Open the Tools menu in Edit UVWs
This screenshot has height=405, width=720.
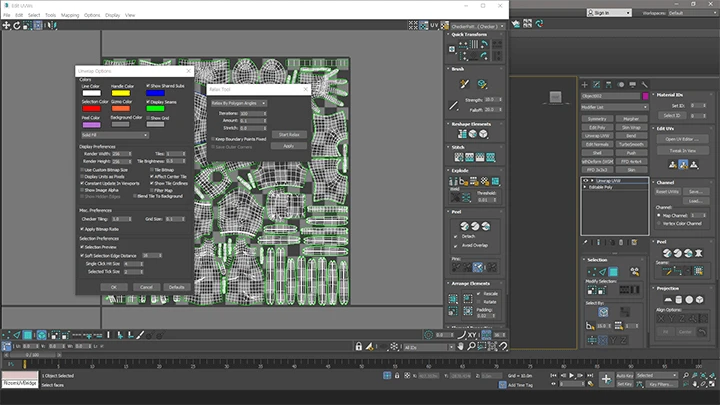click(51, 15)
